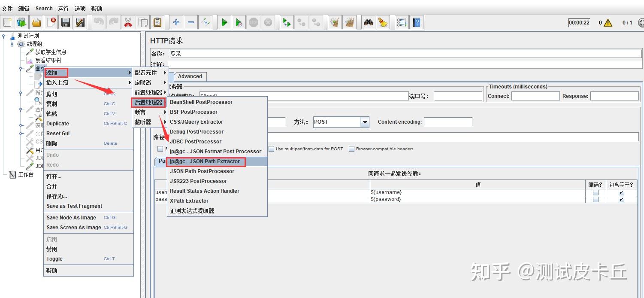Viewport: 644px width, 298px height.
Task: Click the Reset Search broom icon
Action: tap(383, 22)
